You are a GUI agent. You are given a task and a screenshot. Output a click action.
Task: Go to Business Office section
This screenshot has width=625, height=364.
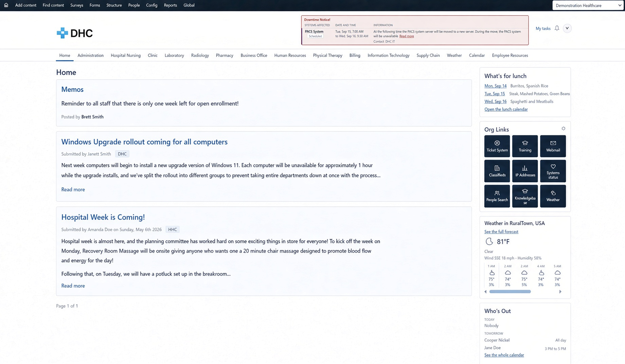click(x=254, y=55)
